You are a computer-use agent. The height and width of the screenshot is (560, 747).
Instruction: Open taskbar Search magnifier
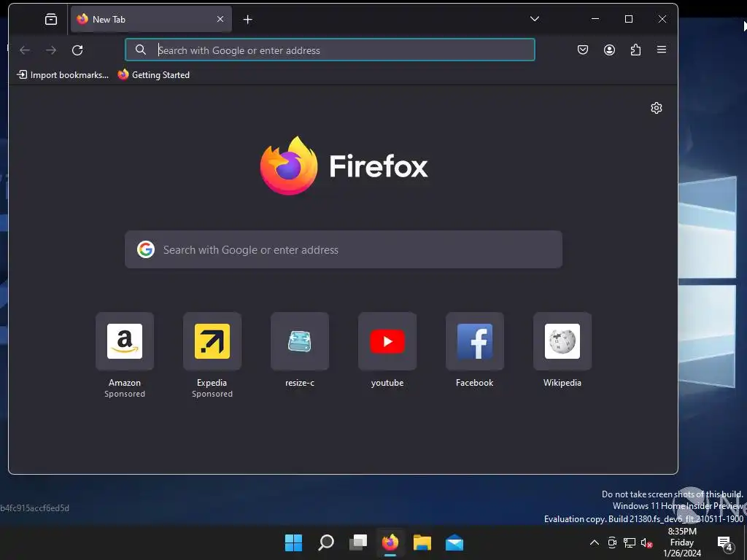tap(326, 542)
